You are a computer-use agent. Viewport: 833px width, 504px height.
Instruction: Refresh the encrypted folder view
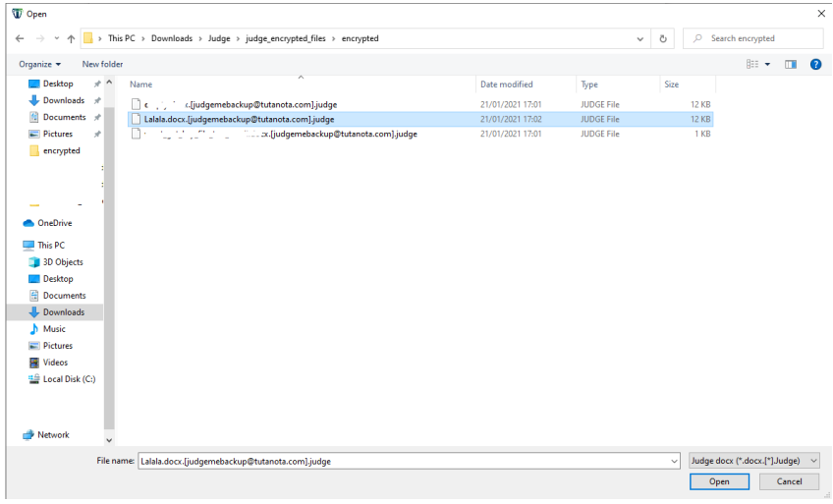click(x=663, y=38)
